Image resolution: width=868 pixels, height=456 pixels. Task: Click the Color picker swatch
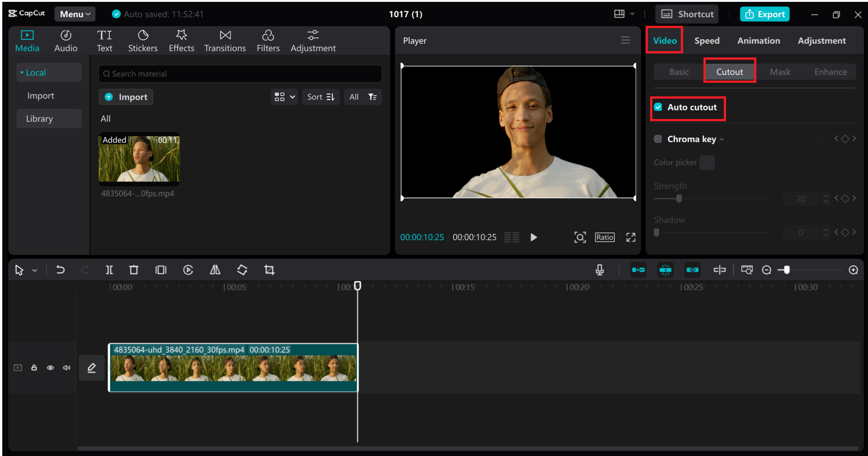(707, 162)
